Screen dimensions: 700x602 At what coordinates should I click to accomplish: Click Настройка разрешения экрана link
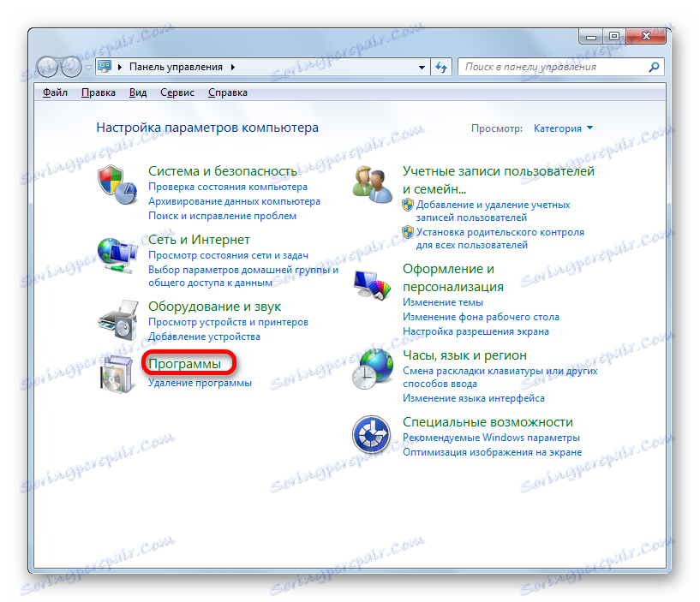click(476, 331)
